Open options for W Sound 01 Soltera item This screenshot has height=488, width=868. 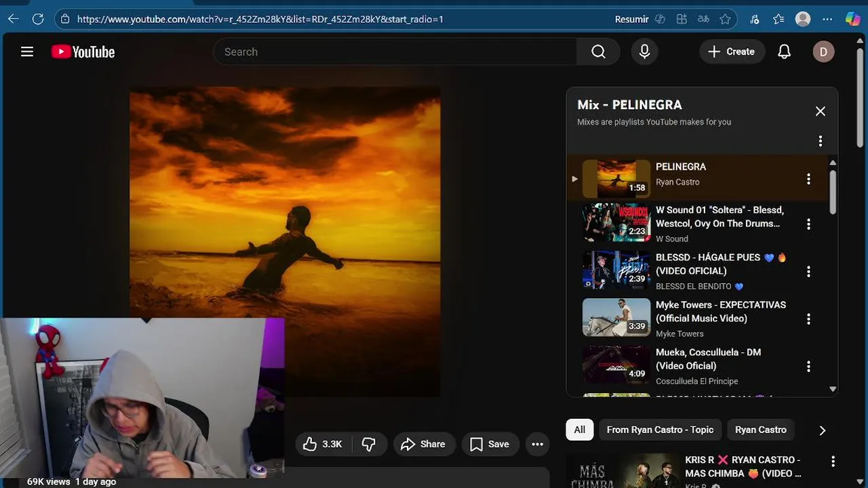[x=808, y=224]
